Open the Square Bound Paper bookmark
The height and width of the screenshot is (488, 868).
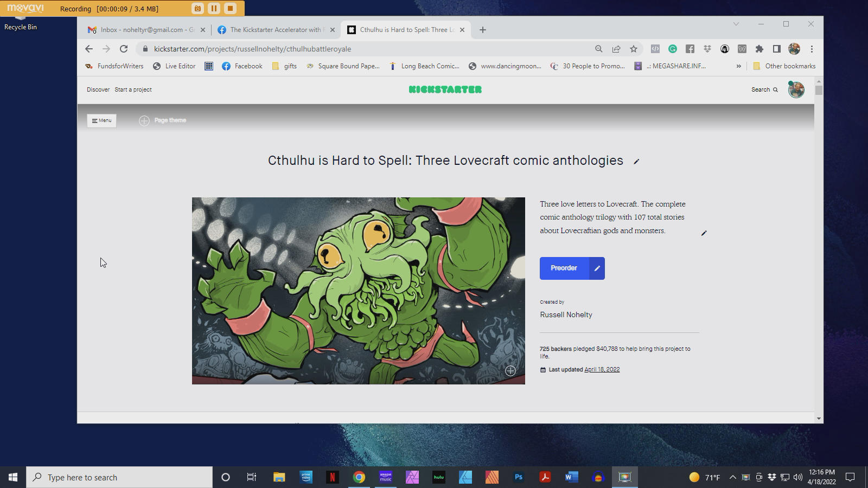pos(343,66)
